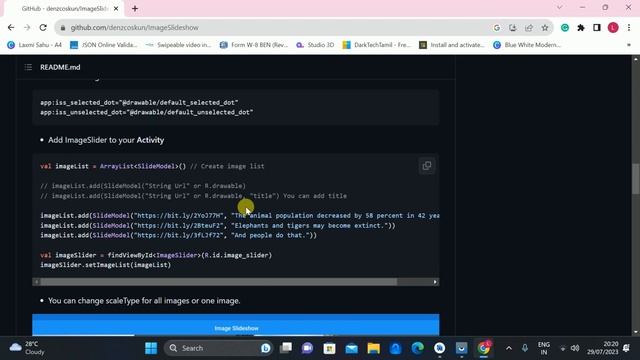Open the weather widget 28°C Cloudy

[x=27, y=348]
